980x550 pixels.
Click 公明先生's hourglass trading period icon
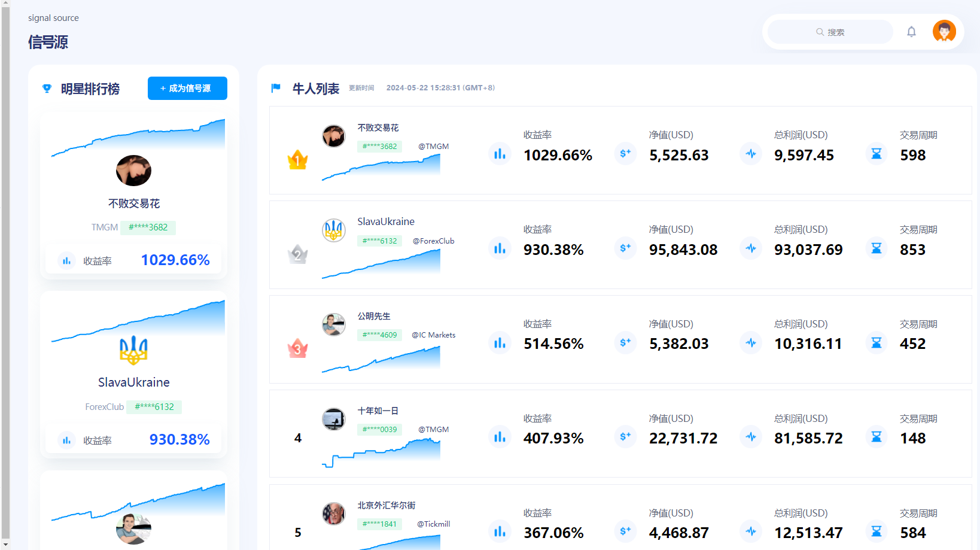[x=876, y=342]
